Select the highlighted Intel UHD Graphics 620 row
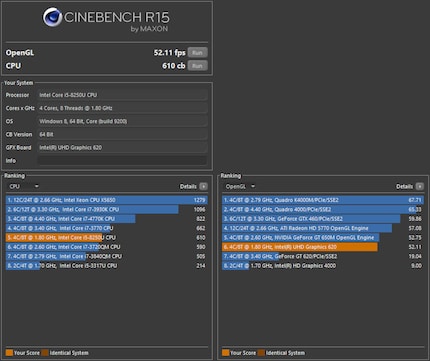 [x=323, y=247]
